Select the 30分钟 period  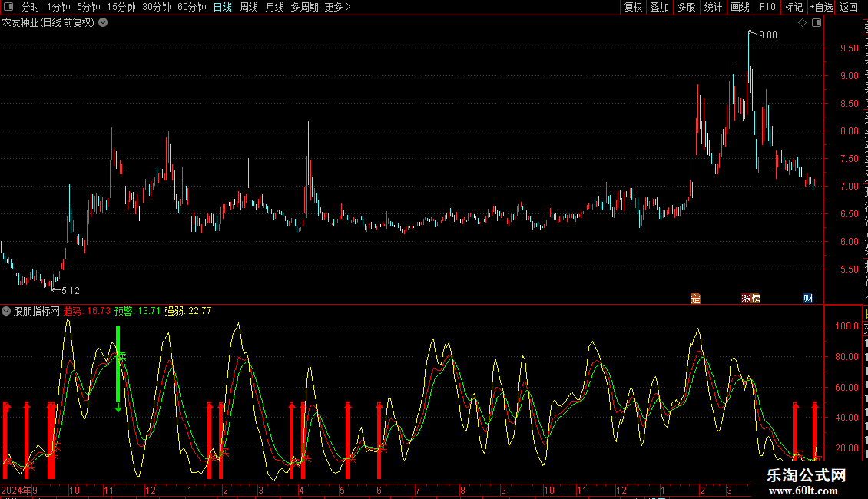pos(156,7)
